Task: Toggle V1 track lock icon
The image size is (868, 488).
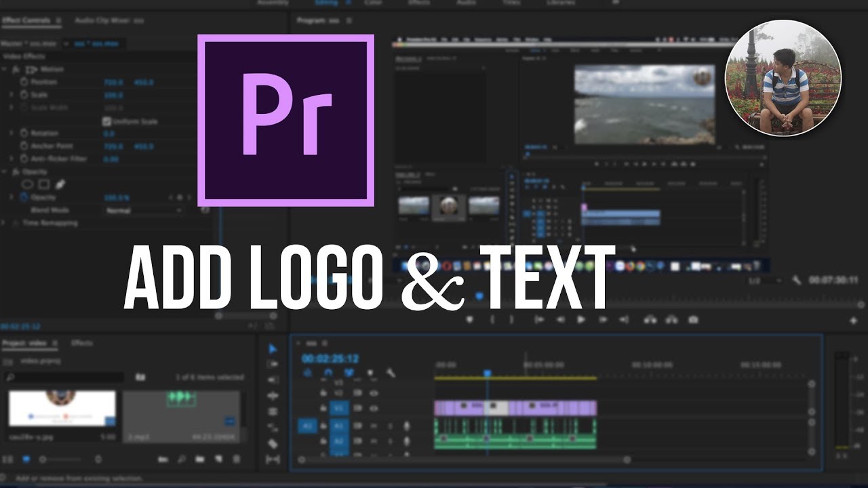Action: point(323,408)
